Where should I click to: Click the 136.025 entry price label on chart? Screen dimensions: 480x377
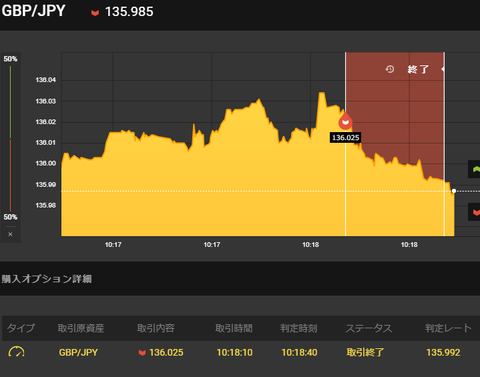coord(345,138)
